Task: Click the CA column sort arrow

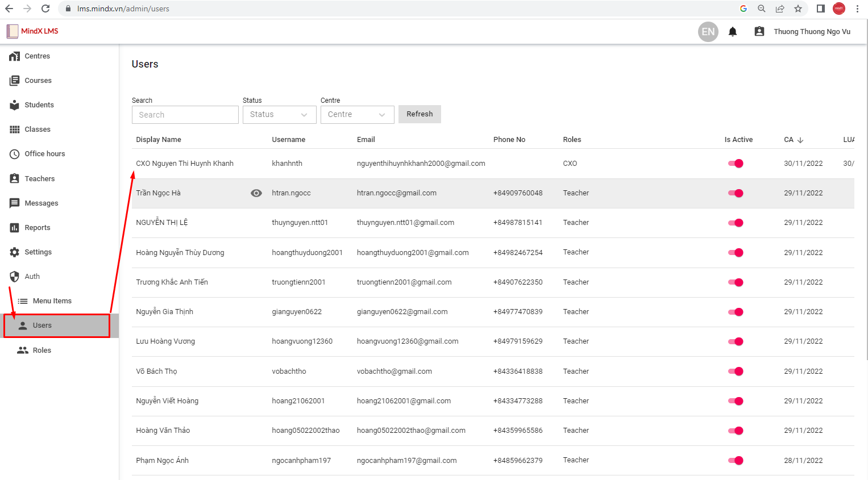Action: tap(800, 140)
